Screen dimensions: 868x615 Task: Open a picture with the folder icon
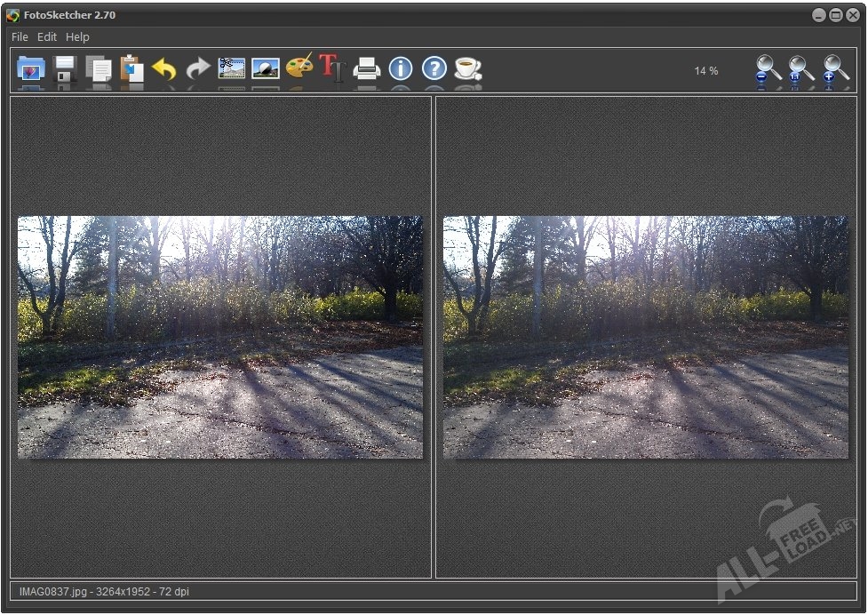coord(31,68)
